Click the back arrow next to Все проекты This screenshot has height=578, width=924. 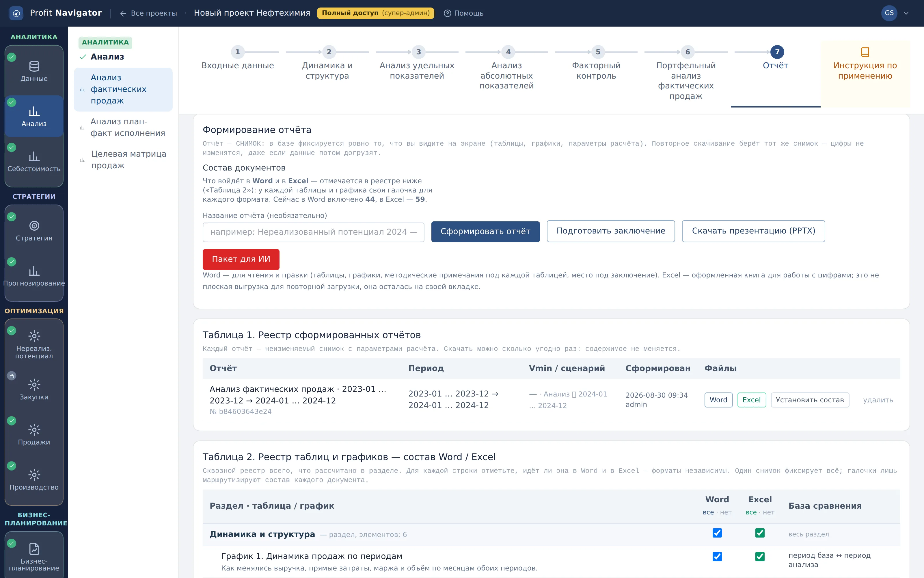click(x=123, y=13)
